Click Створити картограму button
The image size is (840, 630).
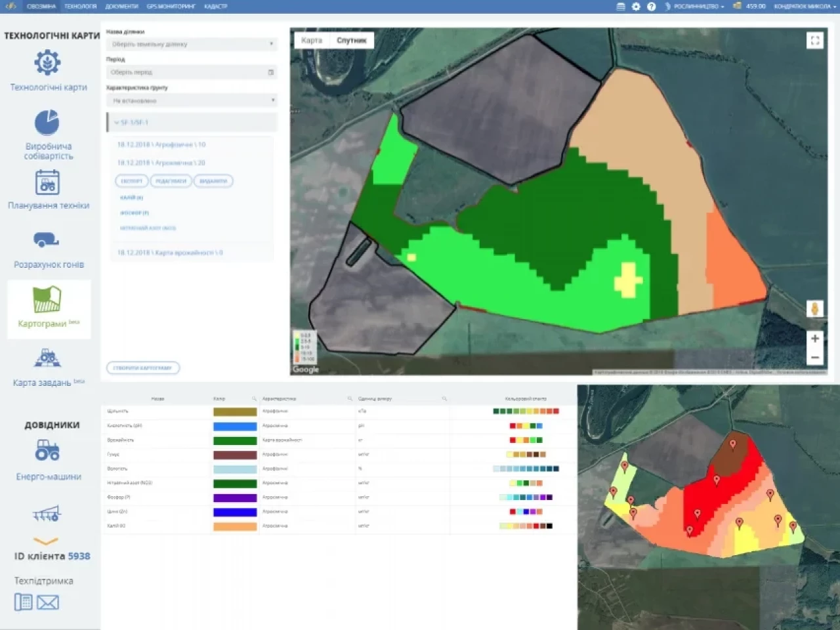coord(142,368)
